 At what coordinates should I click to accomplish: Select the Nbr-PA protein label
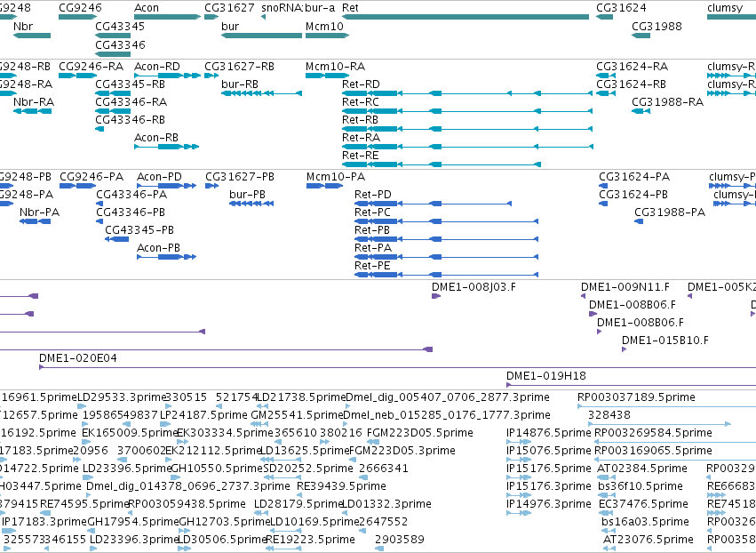pyautogui.click(x=40, y=212)
